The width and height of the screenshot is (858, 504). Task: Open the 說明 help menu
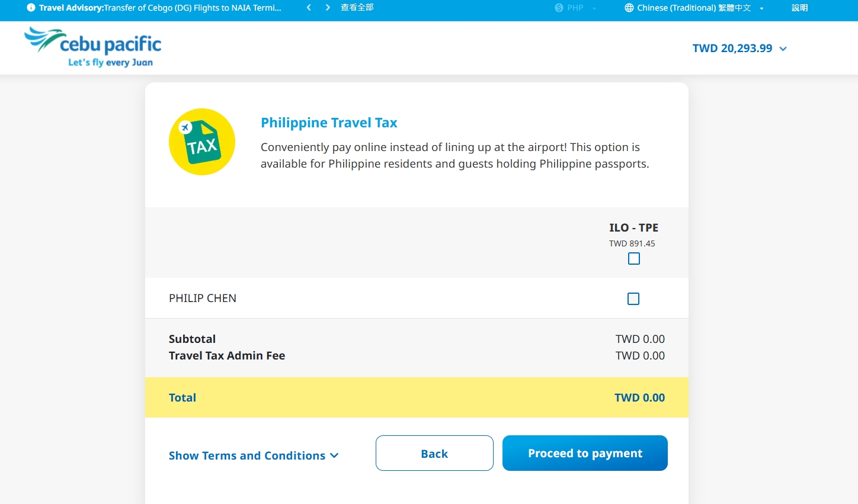(x=799, y=8)
